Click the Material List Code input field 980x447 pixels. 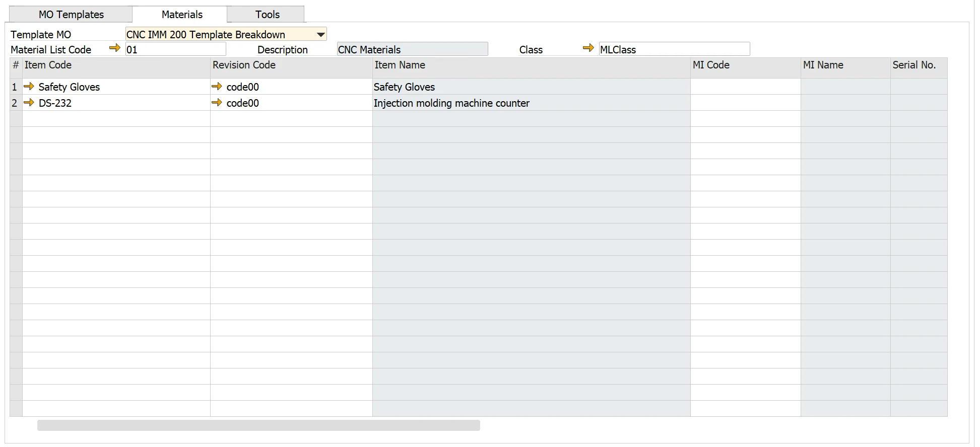[175, 49]
